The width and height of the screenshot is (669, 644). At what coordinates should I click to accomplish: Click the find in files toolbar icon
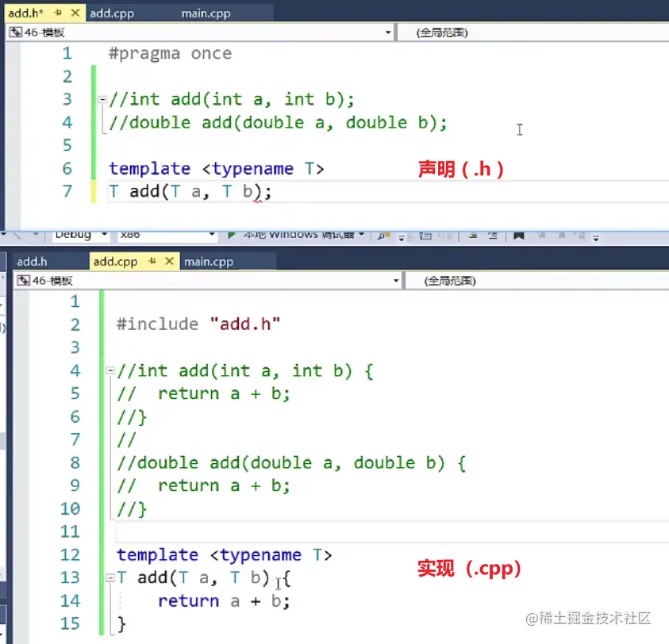point(383,236)
